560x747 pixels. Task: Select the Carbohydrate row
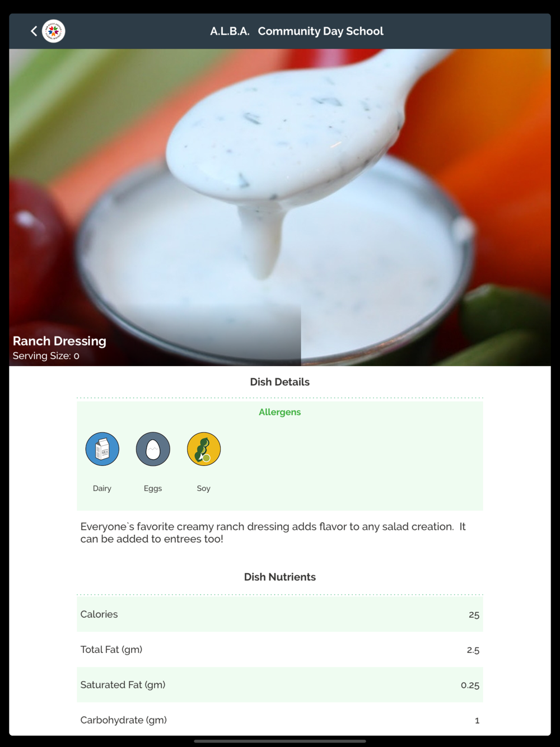click(280, 720)
